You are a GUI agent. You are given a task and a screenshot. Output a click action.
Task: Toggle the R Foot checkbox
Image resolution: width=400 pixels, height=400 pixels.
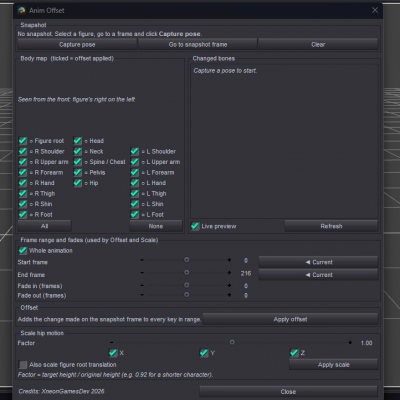tap(23, 214)
